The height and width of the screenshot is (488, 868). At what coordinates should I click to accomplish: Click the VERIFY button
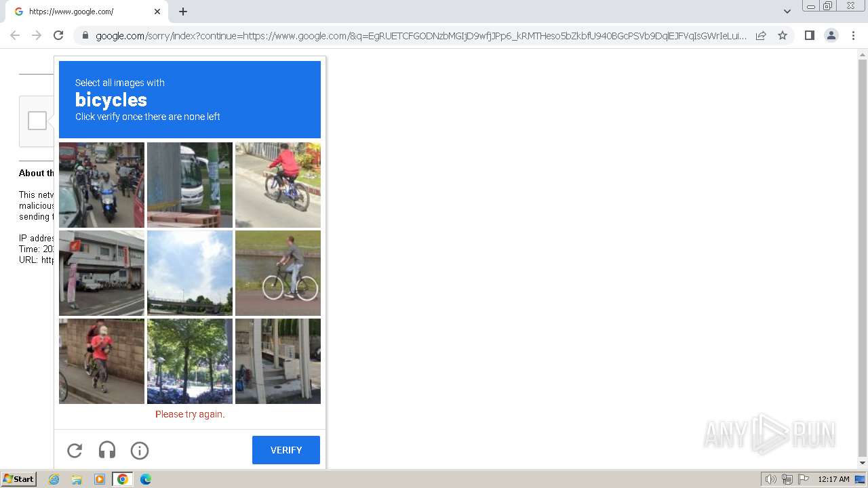(286, 450)
